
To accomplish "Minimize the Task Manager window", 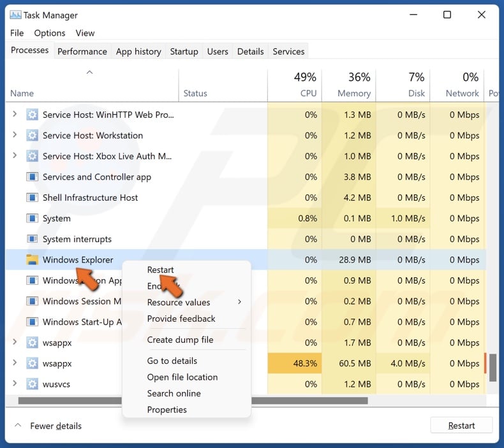I will [413, 15].
